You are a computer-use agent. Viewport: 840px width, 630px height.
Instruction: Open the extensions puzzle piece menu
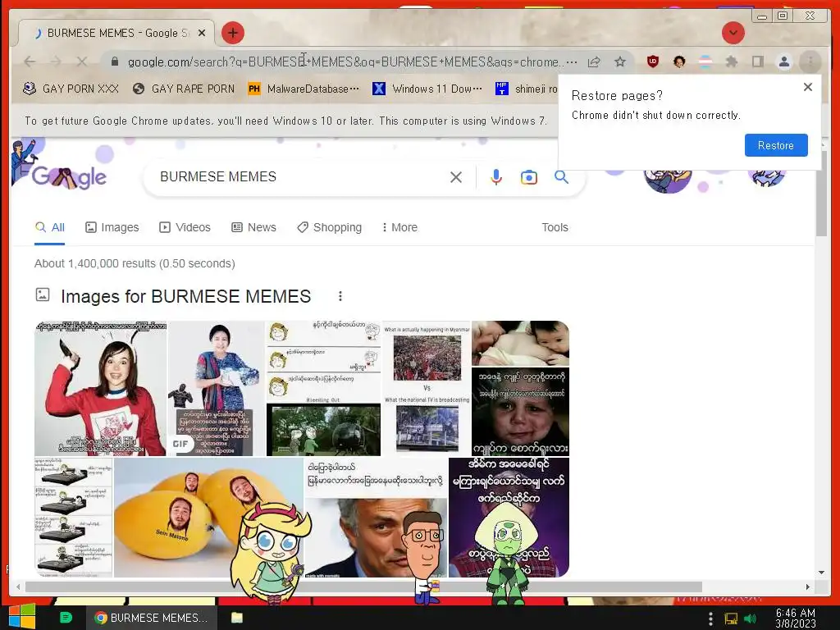tap(731, 62)
